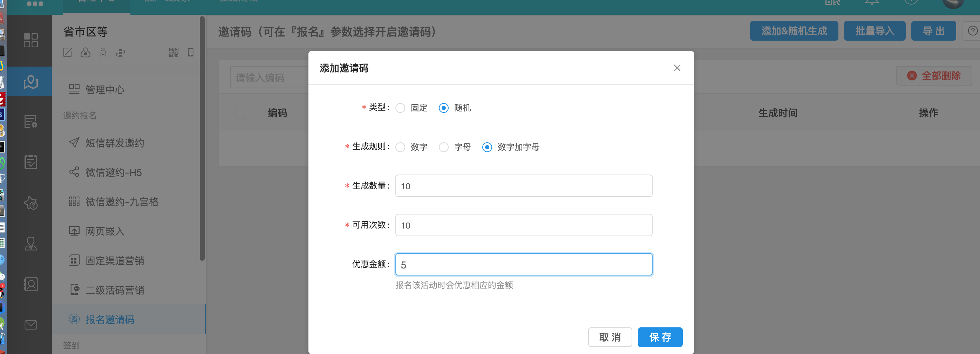Click the money bag icon under 省市区等
The image size is (980, 354).
point(86,53)
